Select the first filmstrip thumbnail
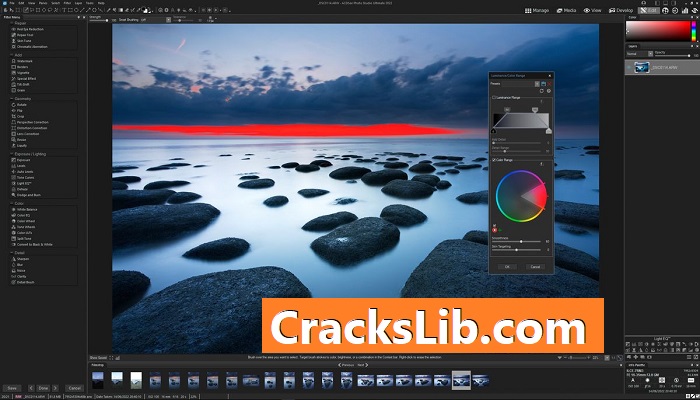Screen dimensions: 700x400 [98, 381]
